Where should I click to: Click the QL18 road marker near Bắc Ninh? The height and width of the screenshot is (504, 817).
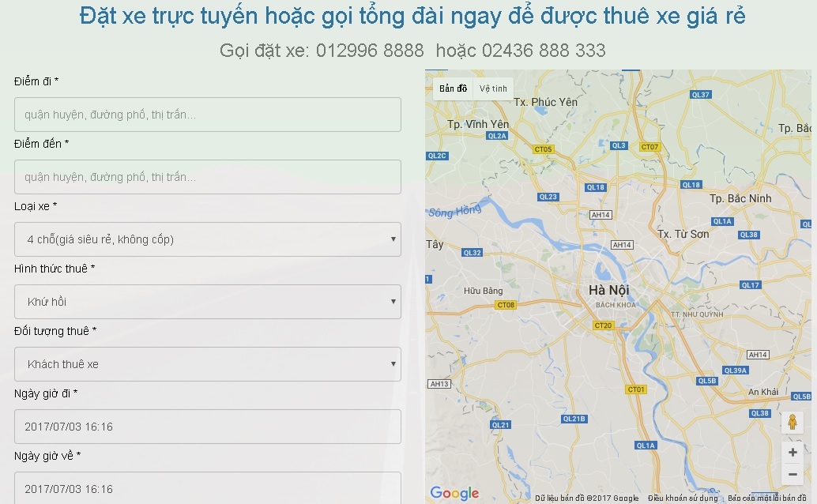click(x=691, y=185)
